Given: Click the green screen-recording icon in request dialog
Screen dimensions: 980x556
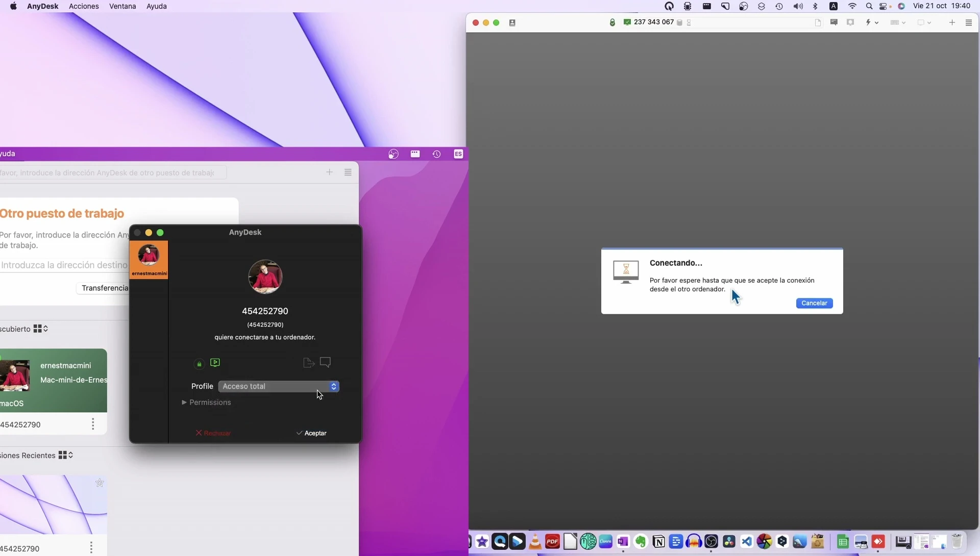Looking at the screenshot, I should 215,363.
